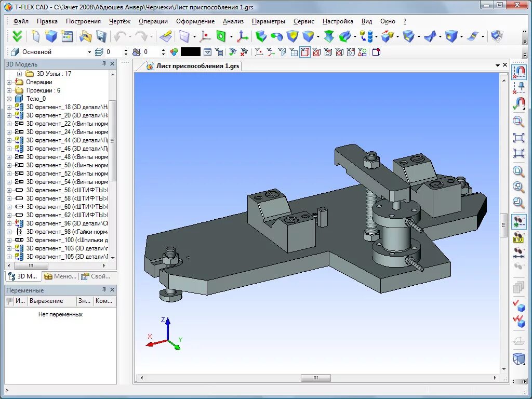Expand the 3D фрагмент_18 node
The image size is (532, 399).
pyautogui.click(x=9, y=107)
